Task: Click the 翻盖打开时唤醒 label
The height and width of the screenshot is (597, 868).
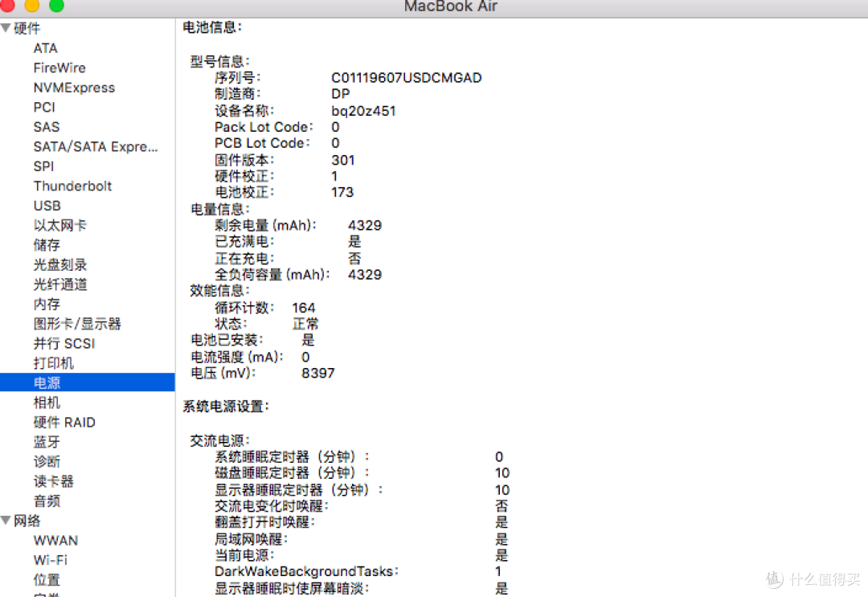Action: coord(264,522)
